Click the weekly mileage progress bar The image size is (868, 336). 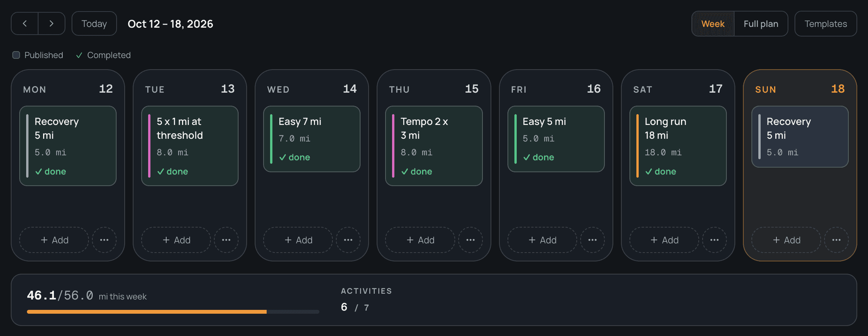tap(173, 312)
